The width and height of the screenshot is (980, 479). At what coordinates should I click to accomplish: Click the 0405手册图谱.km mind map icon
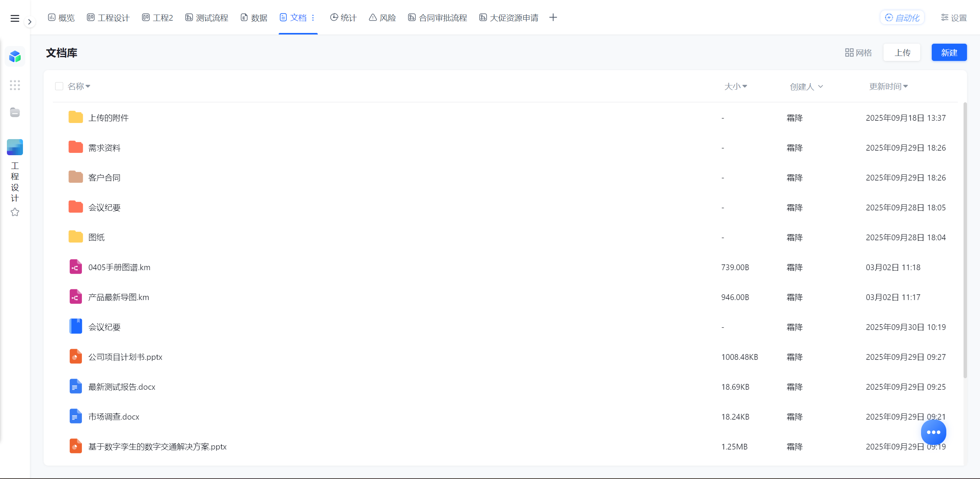click(x=76, y=267)
